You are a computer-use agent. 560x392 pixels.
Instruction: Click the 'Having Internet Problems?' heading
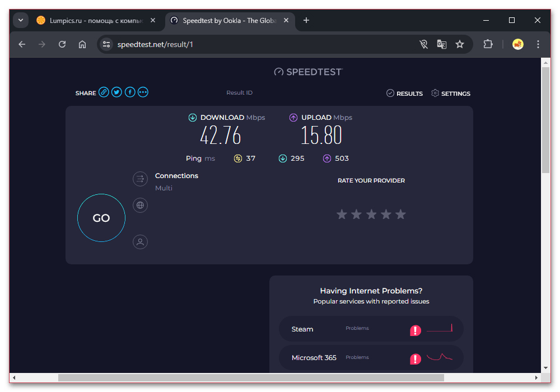point(371,291)
